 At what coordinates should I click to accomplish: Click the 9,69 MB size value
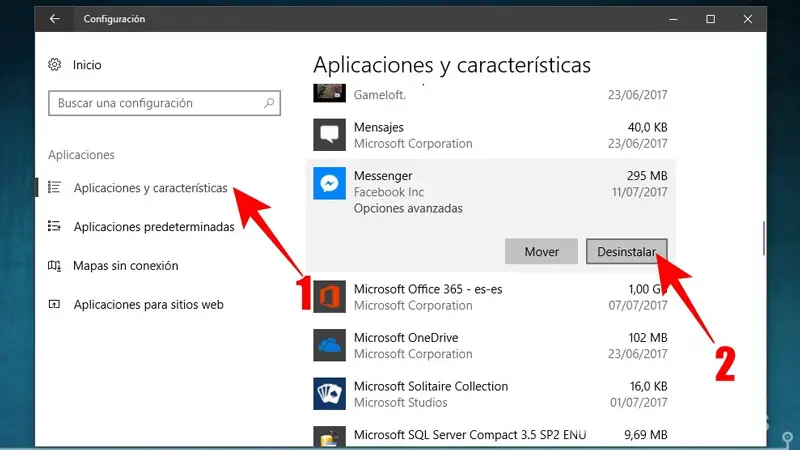(x=646, y=435)
